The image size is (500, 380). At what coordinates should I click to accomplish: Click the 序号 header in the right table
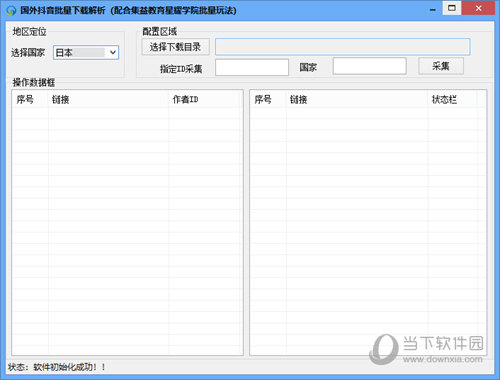(268, 99)
